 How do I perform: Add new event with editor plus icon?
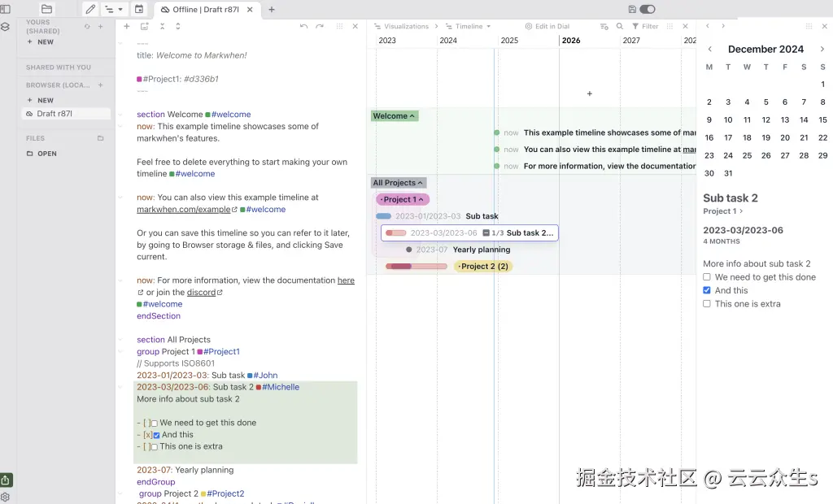click(126, 26)
